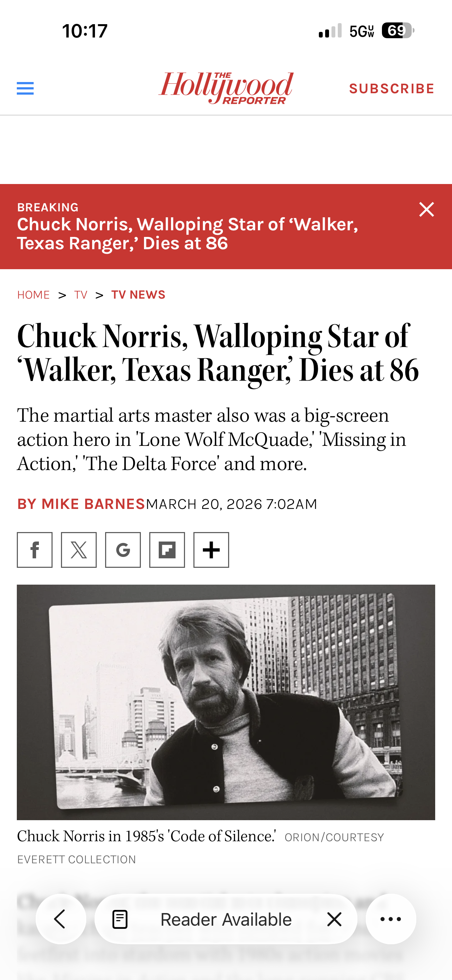Open the hamburger navigation menu
This screenshot has width=452, height=980.
[25, 88]
